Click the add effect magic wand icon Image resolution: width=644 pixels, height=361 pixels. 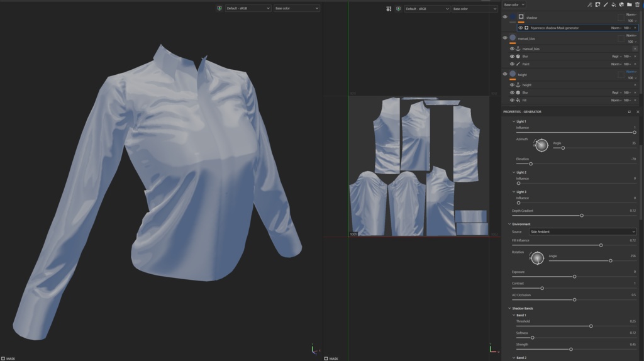point(590,4)
